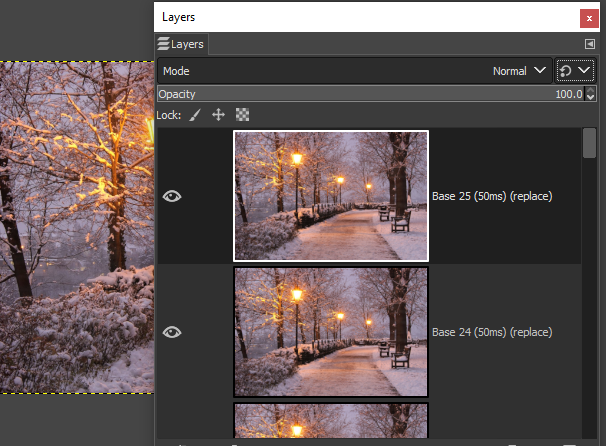
Task: Lock pixels with the paintbrush icon
Action: 195,115
